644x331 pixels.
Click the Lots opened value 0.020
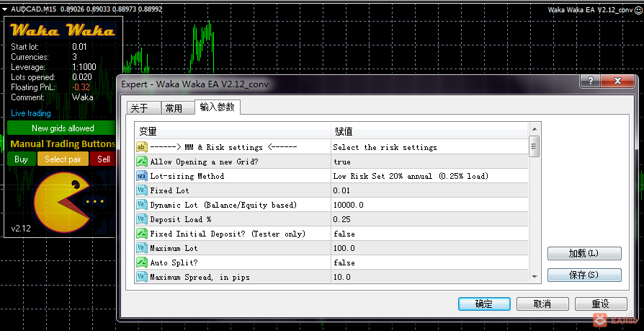pos(82,77)
